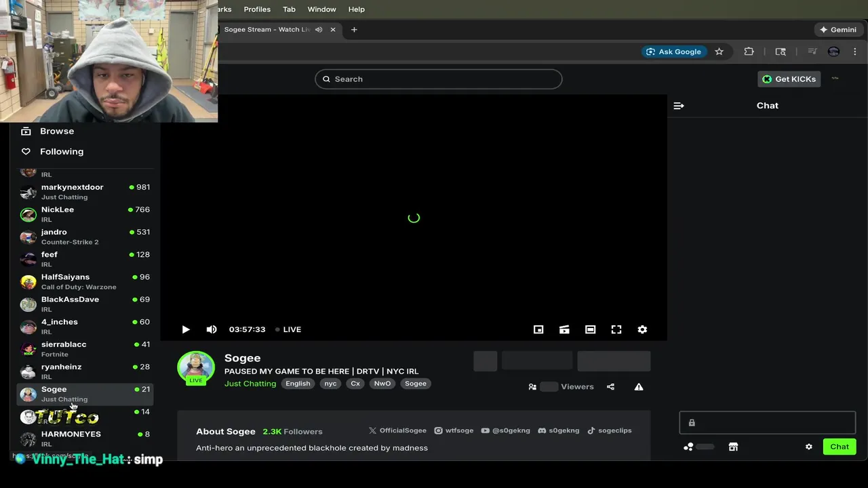Share the Sogee stream
The image size is (868, 488).
pyautogui.click(x=610, y=387)
